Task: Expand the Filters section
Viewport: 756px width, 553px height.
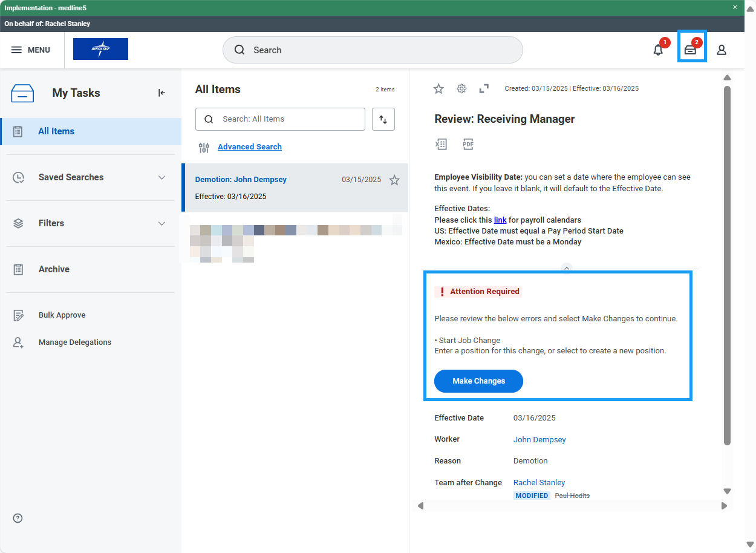Action: [161, 223]
